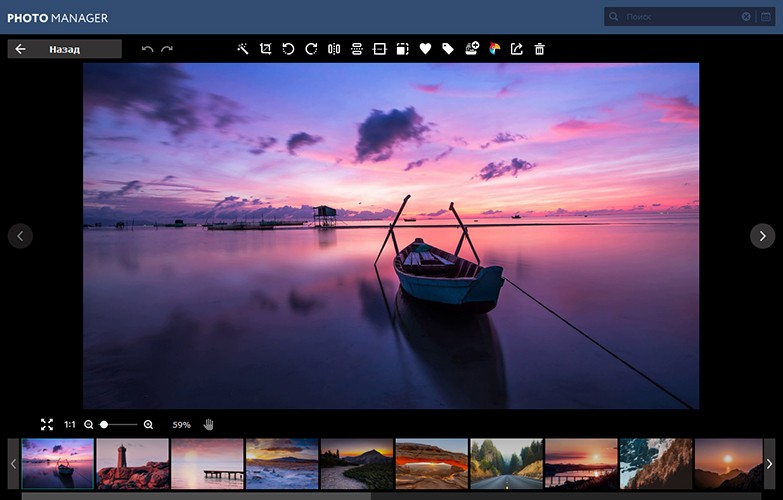Open the straighten horizon tool

380,48
